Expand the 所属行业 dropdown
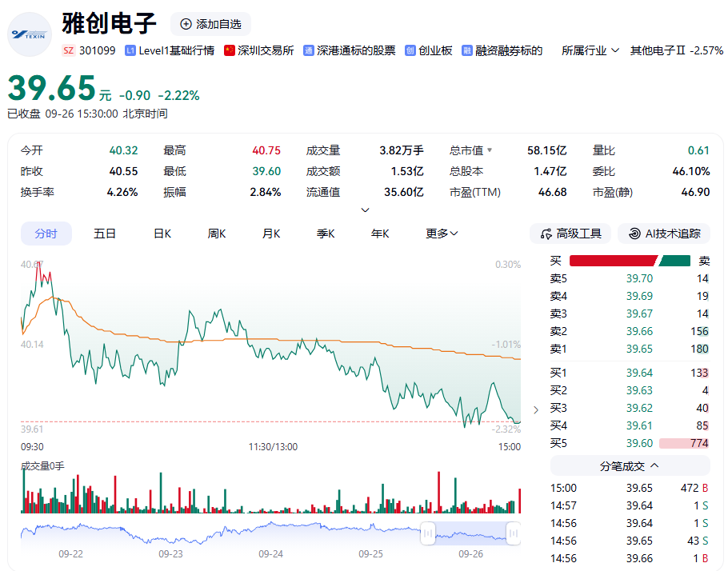 click(x=590, y=50)
